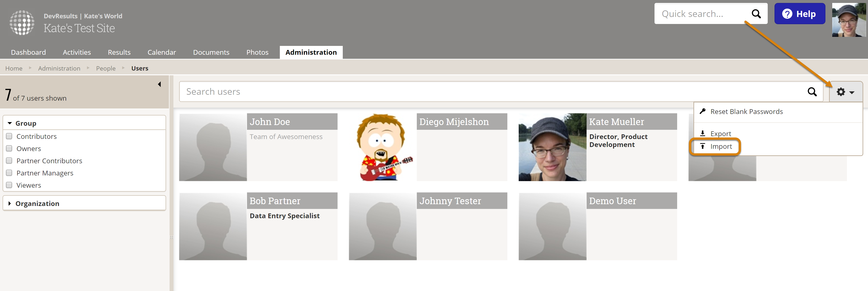Select Reset Blank Passwords menu entry
The height and width of the screenshot is (291, 868).
coord(746,111)
